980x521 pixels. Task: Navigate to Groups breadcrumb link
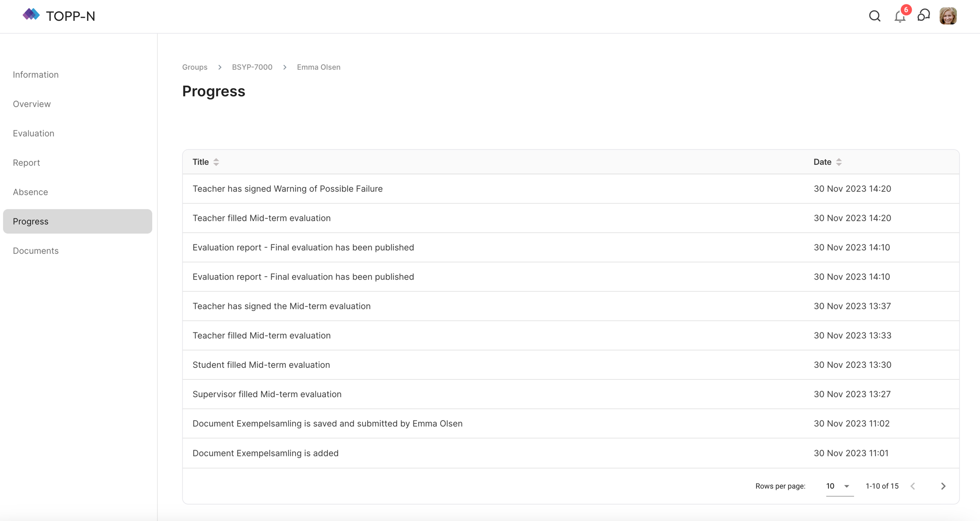click(195, 67)
